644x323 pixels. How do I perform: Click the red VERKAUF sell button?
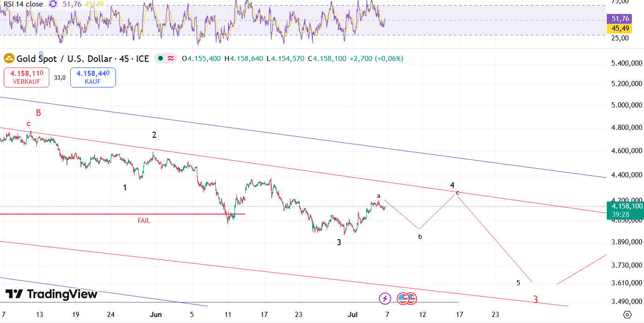27,77
